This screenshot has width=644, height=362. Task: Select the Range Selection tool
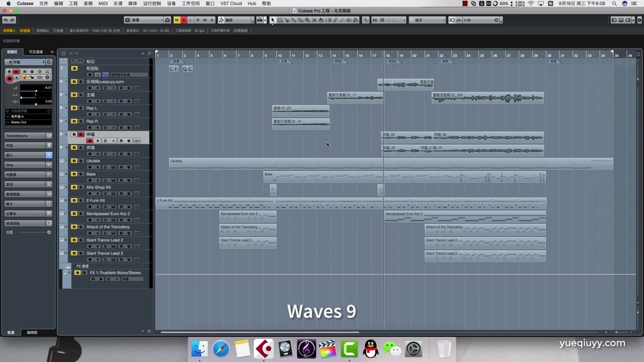(x=280, y=20)
